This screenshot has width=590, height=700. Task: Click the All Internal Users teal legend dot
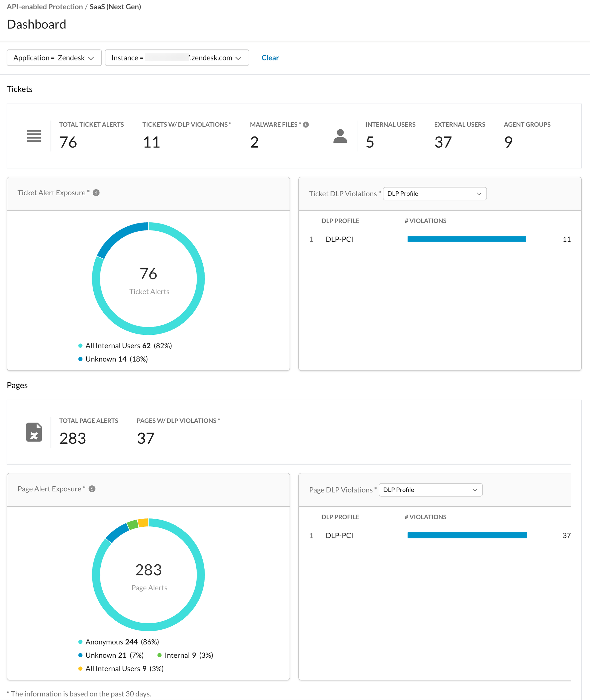pyautogui.click(x=80, y=346)
